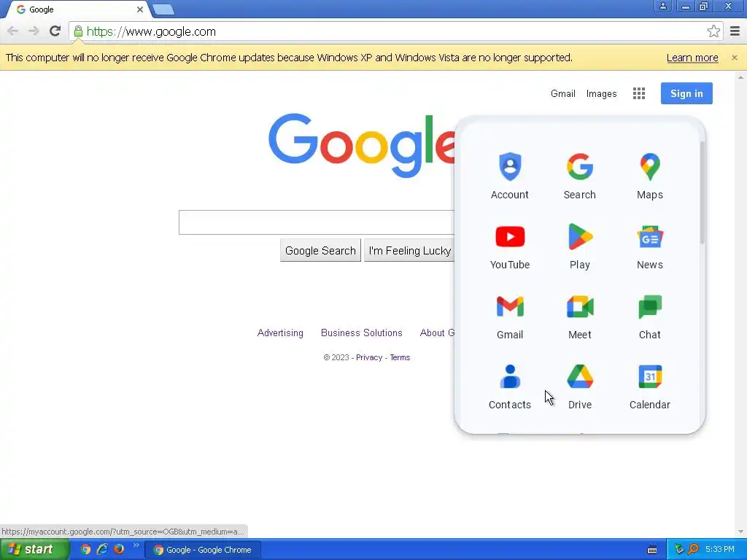The height and width of the screenshot is (560, 747).
Task: Open the Calendar app icon
Action: [650, 386]
